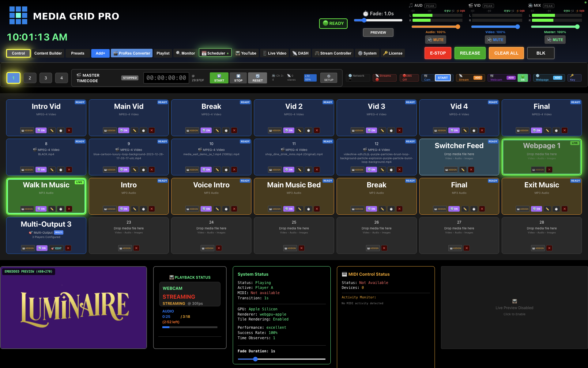Click the orange CLEAR ALL button
The width and height of the screenshot is (588, 368).
click(x=506, y=53)
